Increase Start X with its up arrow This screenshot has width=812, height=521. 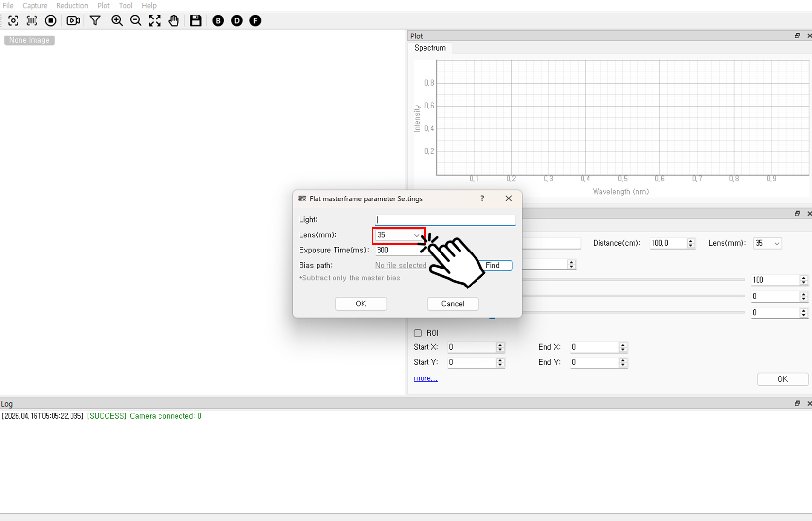click(500, 344)
